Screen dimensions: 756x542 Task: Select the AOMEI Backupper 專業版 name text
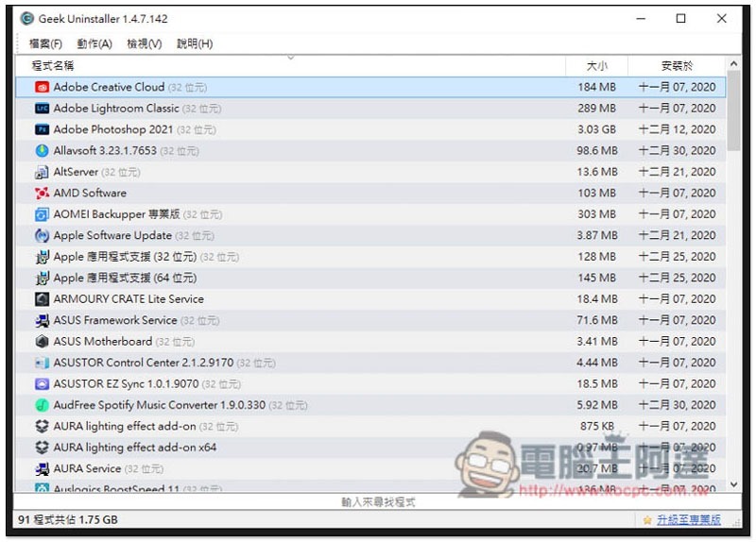[116, 214]
